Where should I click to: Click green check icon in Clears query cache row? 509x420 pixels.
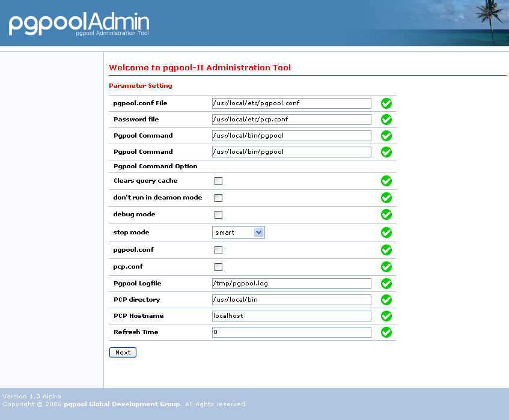tap(386, 181)
